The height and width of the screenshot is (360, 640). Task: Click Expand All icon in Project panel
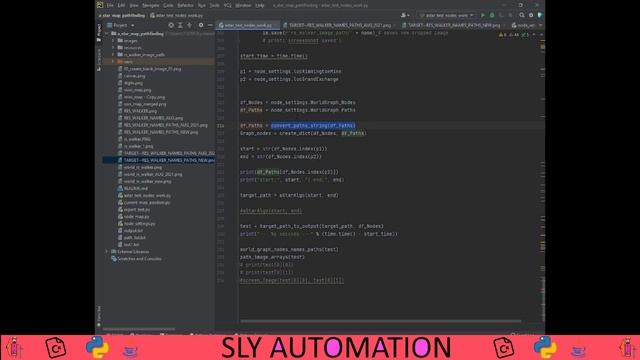click(180, 25)
